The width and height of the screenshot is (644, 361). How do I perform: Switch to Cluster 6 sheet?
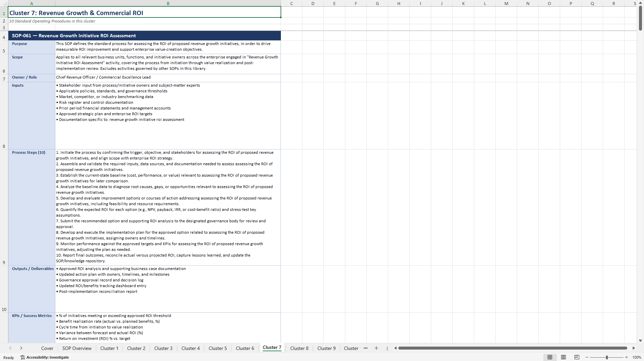coord(245,348)
